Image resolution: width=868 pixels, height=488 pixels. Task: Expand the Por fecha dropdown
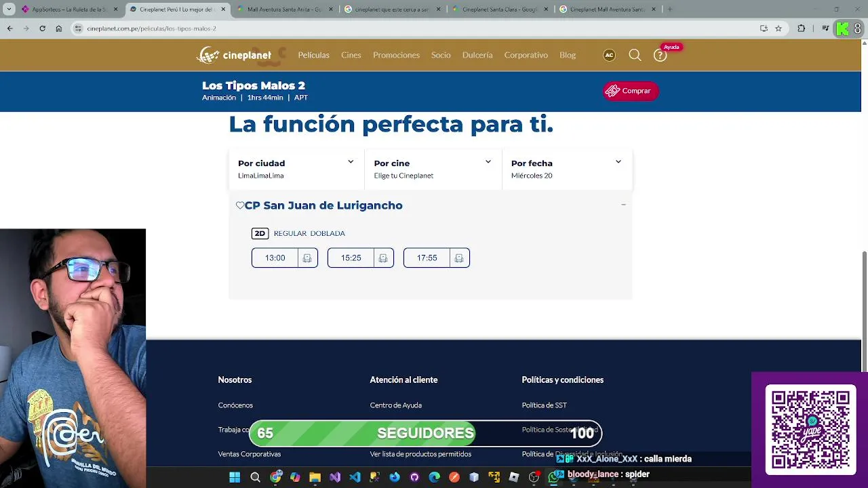click(567, 169)
